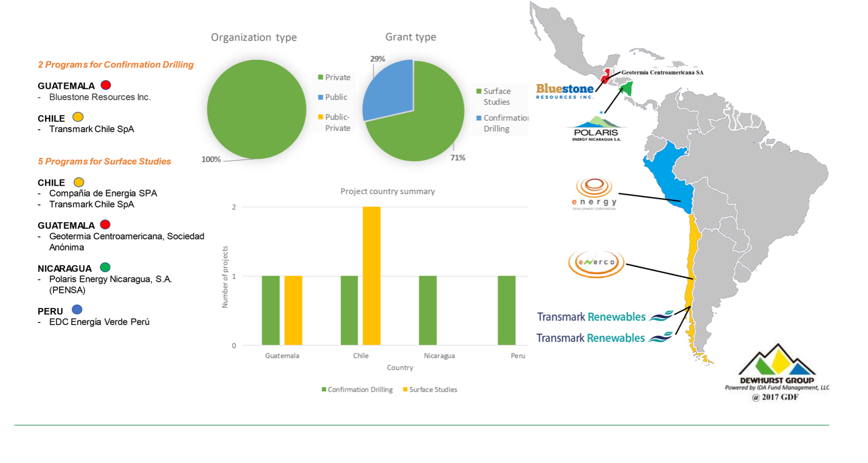
Task: Select the yellow Public-Private legend swatch
Action: pos(320,117)
